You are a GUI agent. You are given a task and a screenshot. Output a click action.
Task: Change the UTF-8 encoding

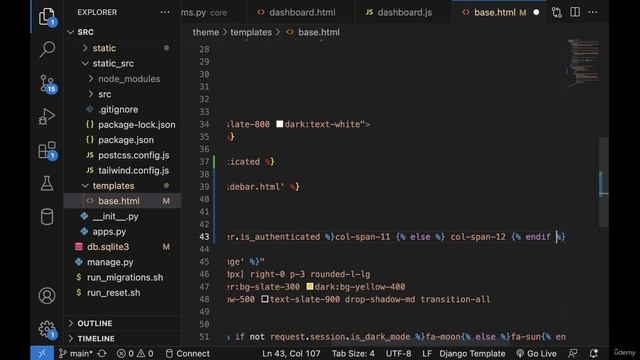398,353
